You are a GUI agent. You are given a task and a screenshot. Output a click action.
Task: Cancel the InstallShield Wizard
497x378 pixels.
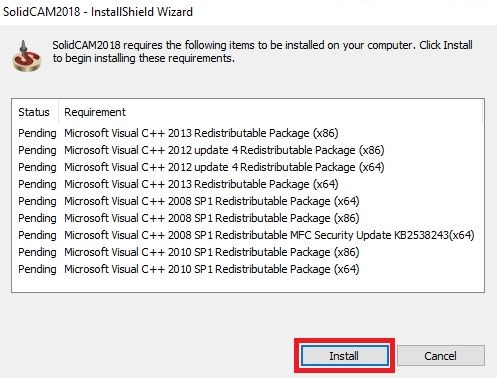pos(441,356)
